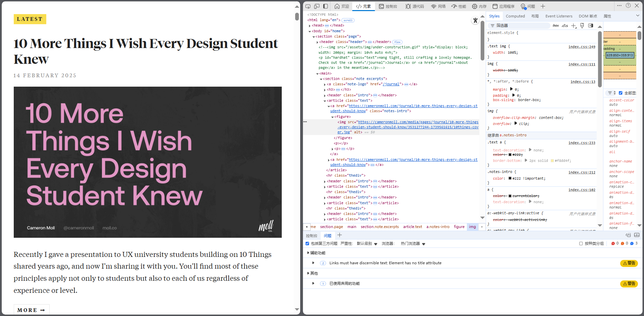
Task: Toggle computed styles sidebar pane icon
Action: point(591,26)
